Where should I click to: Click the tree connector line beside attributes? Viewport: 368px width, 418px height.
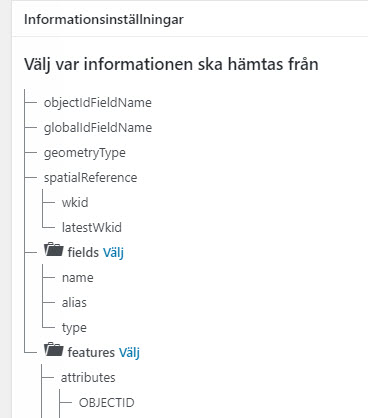[x=48, y=378]
